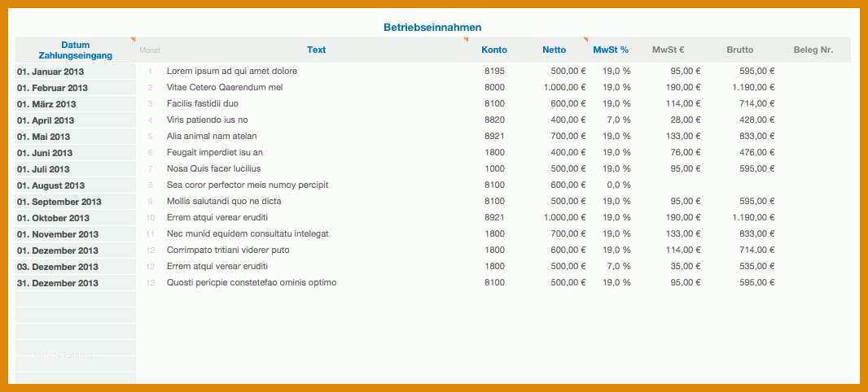The width and height of the screenshot is (868, 392).
Task: Select the MwSt % column header
Action: 611,50
